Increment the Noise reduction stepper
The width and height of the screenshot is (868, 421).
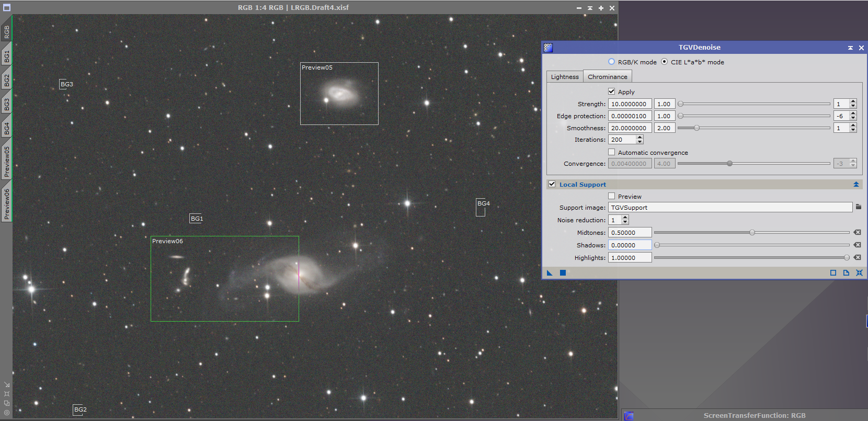625,218
